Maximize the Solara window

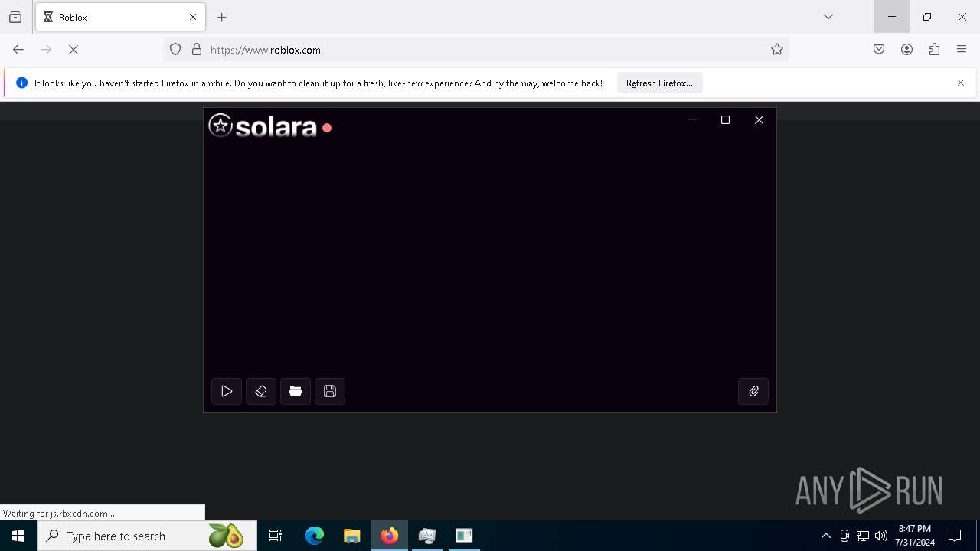725,119
